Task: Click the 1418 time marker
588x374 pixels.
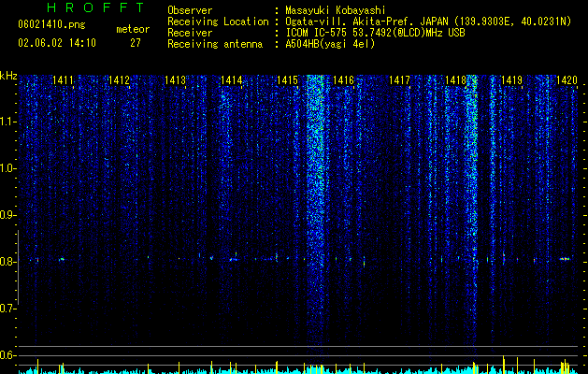Action: click(455, 79)
